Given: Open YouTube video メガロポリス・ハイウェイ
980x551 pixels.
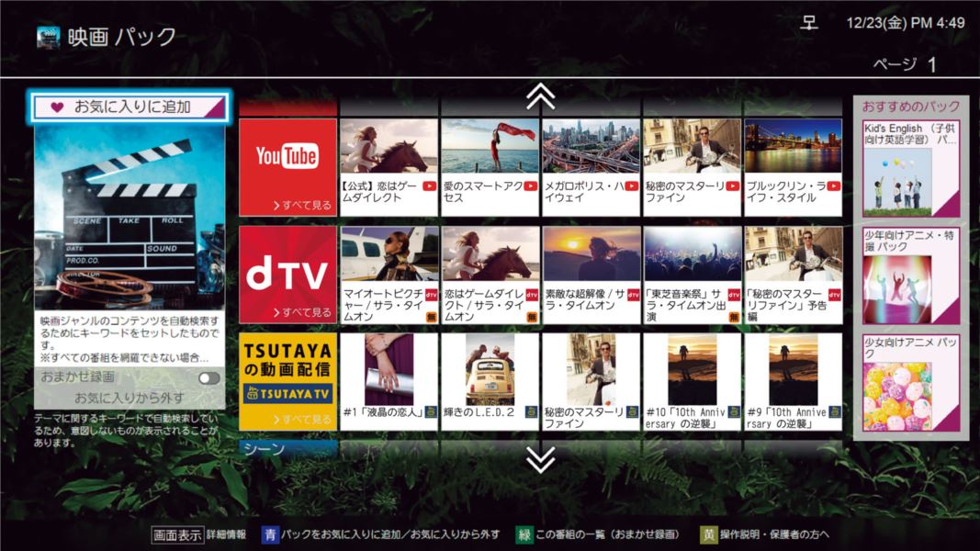Looking at the screenshot, I should click(x=591, y=167).
